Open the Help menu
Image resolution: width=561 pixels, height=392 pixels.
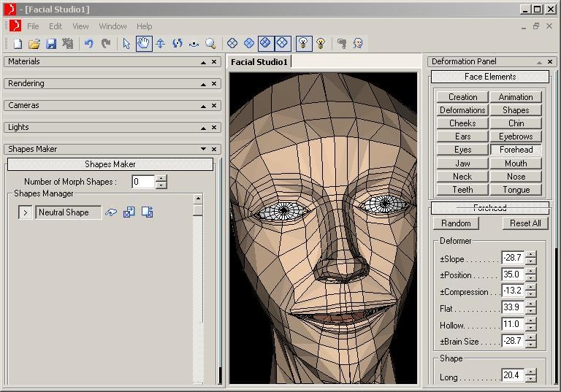(x=144, y=26)
